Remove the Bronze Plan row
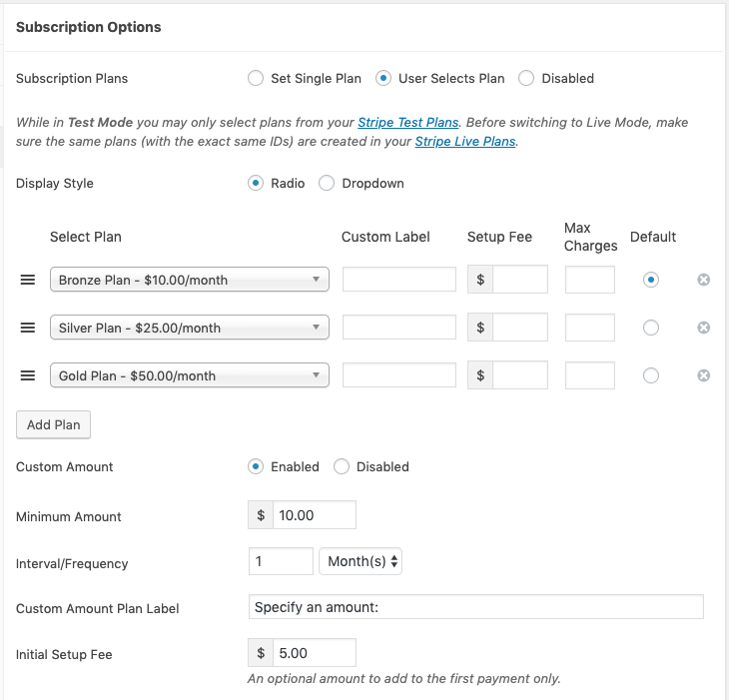Screen dimensions: 729x700 (x=703, y=280)
